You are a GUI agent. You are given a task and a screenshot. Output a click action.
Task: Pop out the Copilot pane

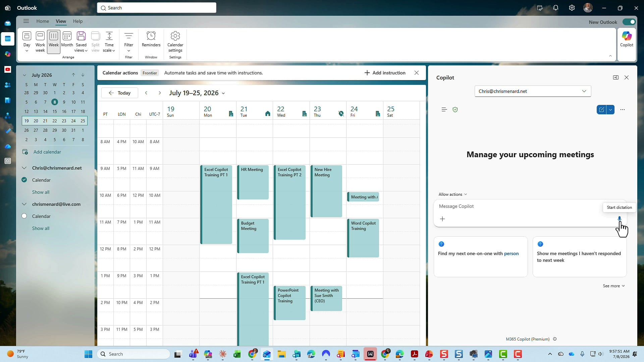[x=616, y=77]
